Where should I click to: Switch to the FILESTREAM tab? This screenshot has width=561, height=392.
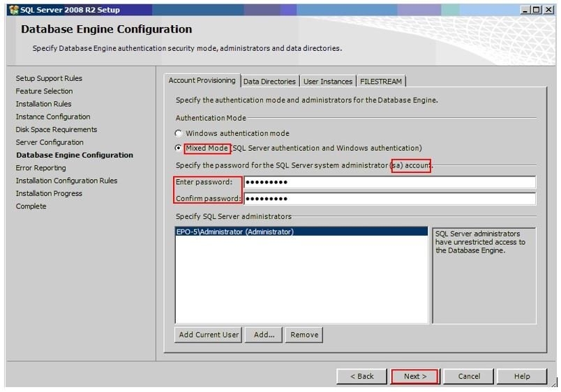(x=381, y=82)
